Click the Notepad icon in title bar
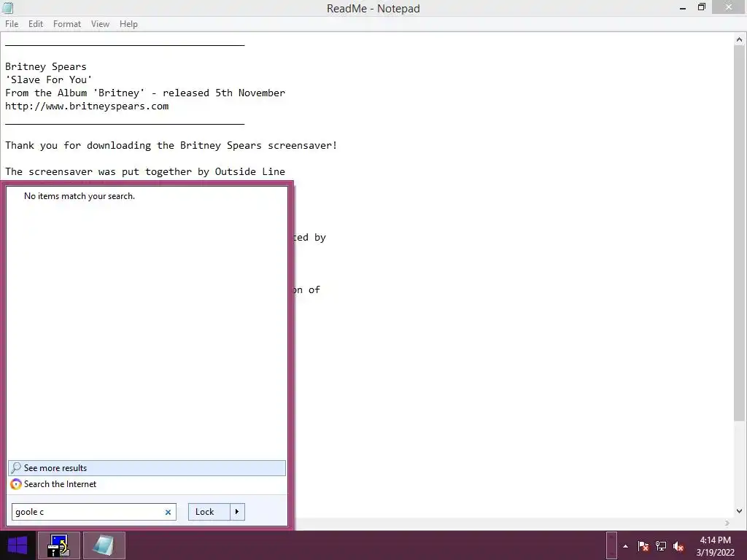Viewport: 747px width, 560px height. point(7,8)
